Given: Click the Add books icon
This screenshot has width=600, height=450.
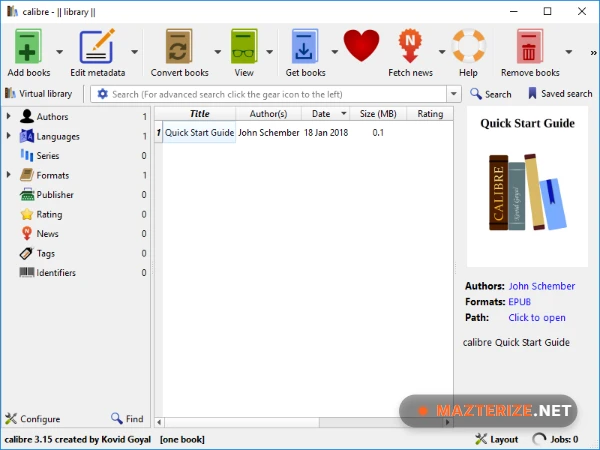Looking at the screenshot, I should click(28, 46).
